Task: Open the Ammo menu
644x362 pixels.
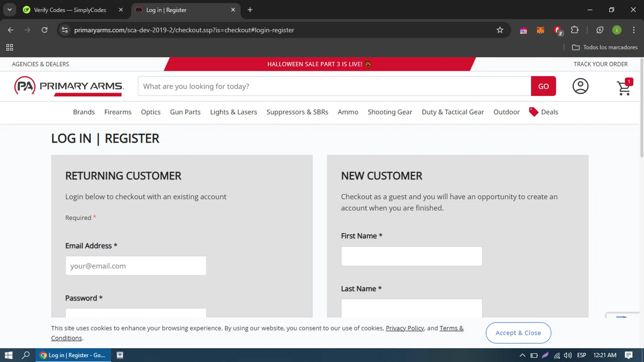Action: tap(348, 112)
